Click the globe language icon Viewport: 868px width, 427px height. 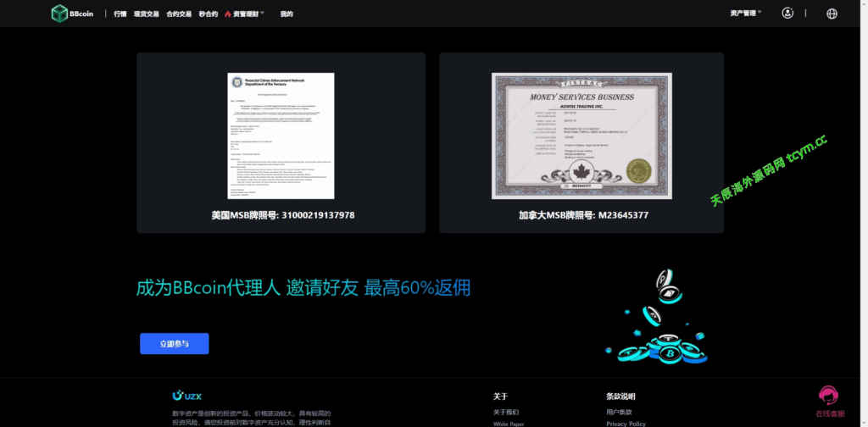point(832,14)
